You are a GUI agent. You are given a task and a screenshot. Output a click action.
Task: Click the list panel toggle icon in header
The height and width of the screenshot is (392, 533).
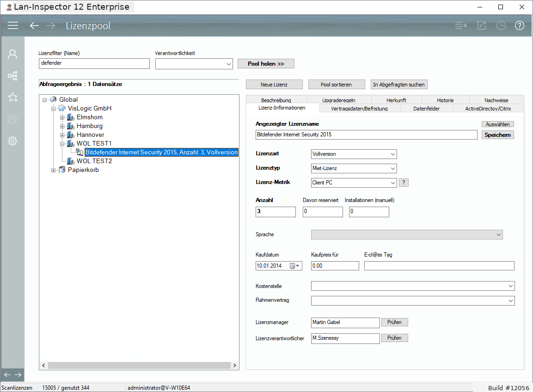coord(461,25)
